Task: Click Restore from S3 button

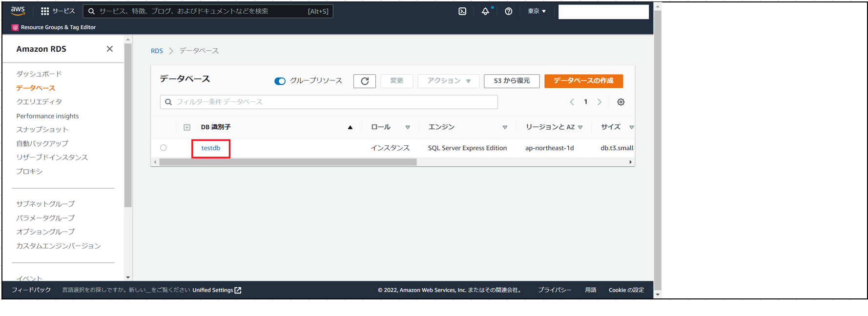Action: tap(512, 81)
